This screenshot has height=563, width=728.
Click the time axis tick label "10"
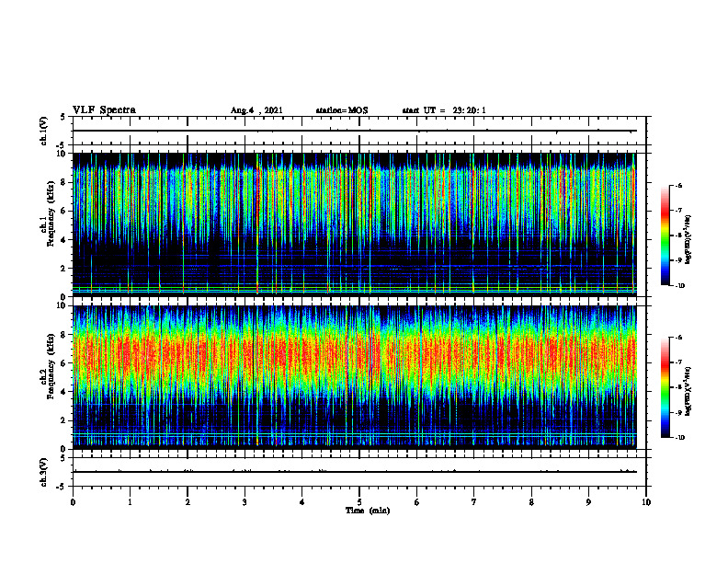pos(646,502)
